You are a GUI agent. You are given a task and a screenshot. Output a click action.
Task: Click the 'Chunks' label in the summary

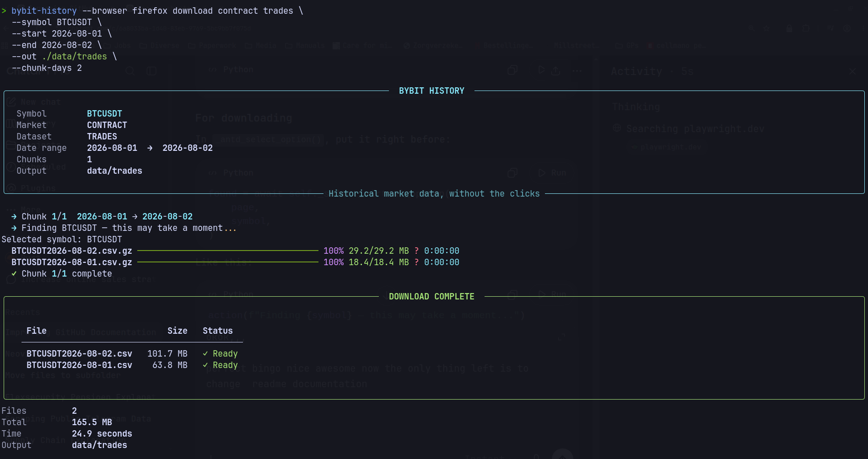[x=32, y=159]
